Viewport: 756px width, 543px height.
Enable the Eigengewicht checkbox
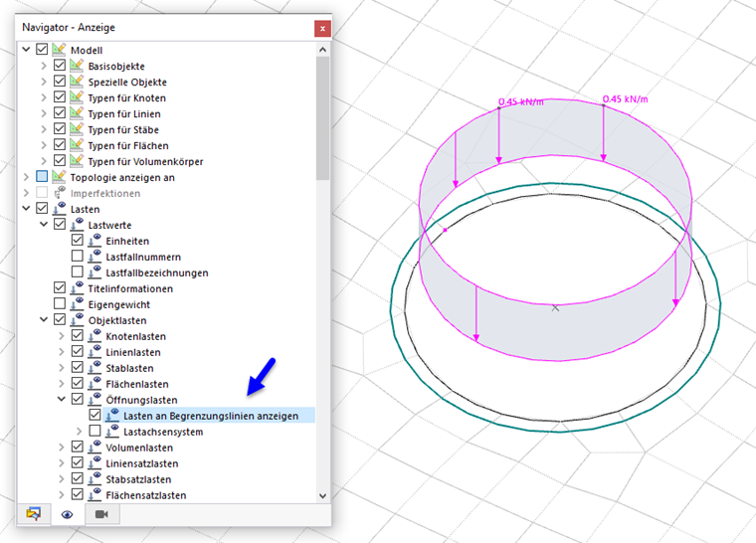60,303
